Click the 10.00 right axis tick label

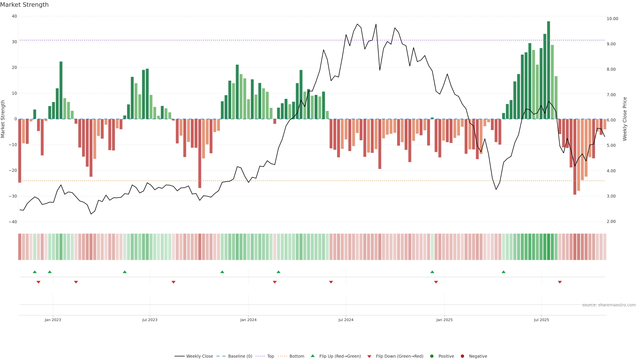point(612,19)
